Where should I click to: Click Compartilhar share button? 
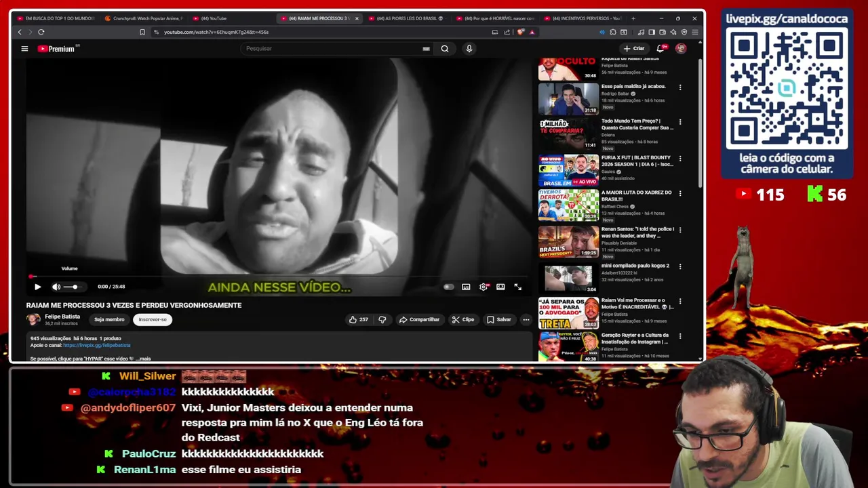tap(419, 320)
